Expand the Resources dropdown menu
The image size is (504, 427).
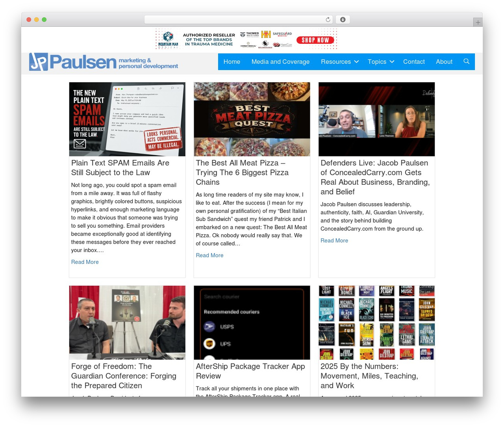click(340, 62)
